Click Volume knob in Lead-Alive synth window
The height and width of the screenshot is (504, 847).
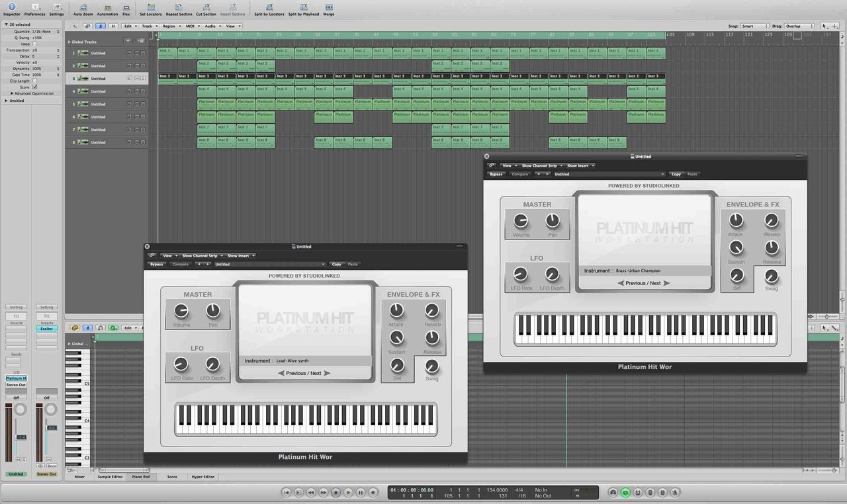[x=181, y=310]
